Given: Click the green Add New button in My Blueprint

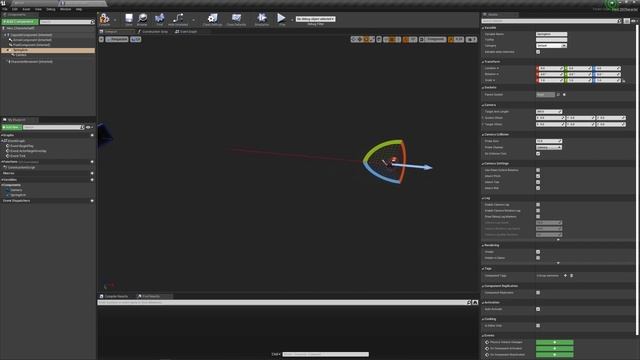Looking at the screenshot, I should [11, 127].
